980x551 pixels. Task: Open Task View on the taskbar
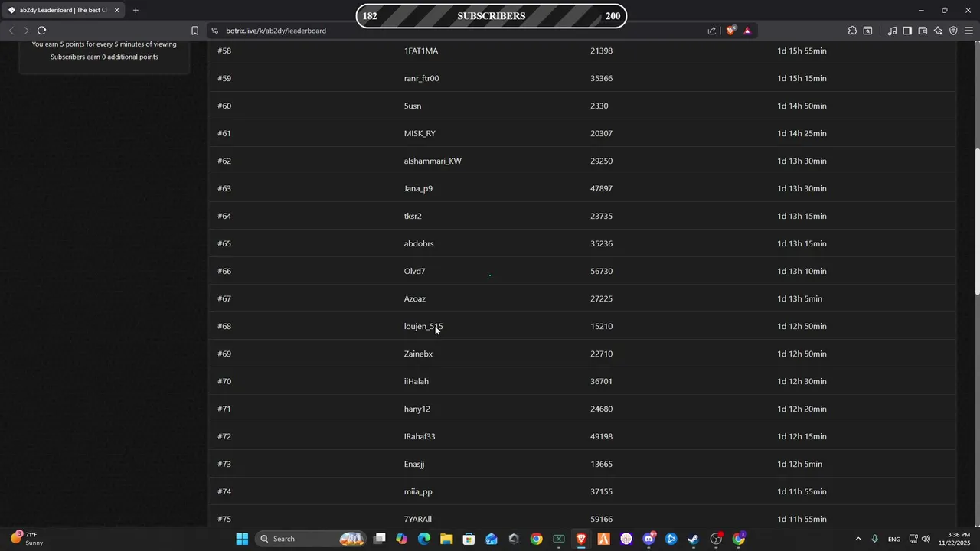click(380, 539)
